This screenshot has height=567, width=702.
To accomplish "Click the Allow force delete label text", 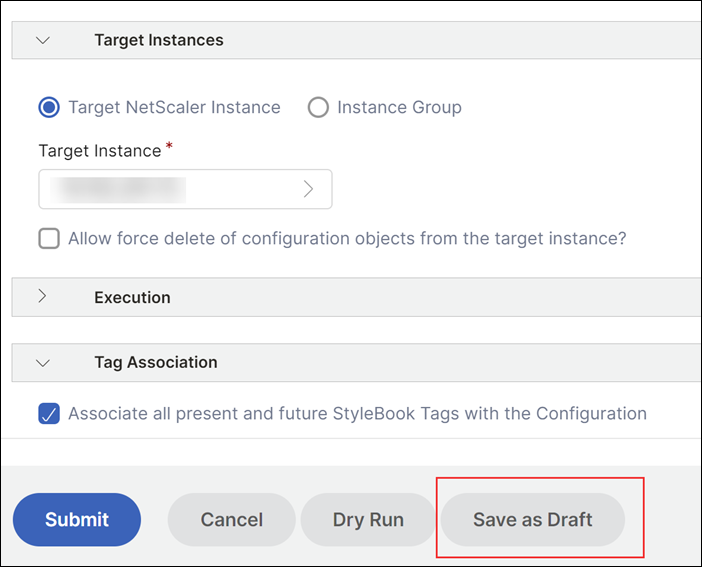I will pyautogui.click(x=347, y=238).
